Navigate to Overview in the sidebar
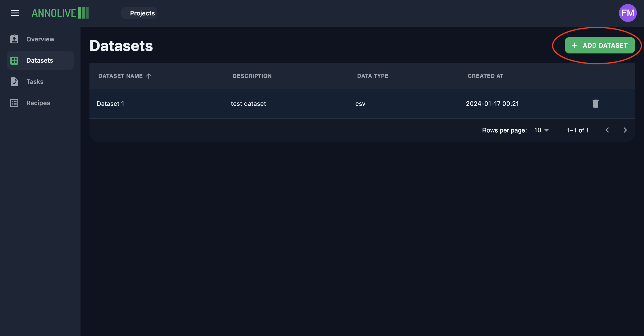Image resolution: width=644 pixels, height=336 pixels. click(40, 39)
